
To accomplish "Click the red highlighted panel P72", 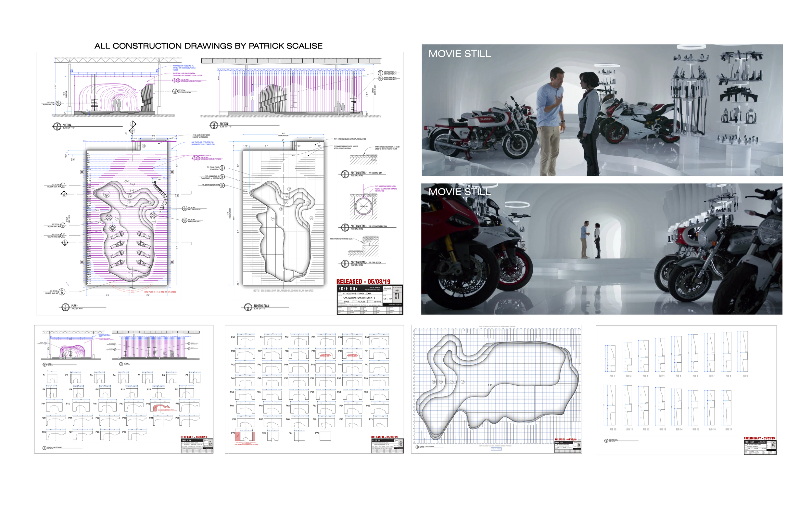I will pos(245,436).
